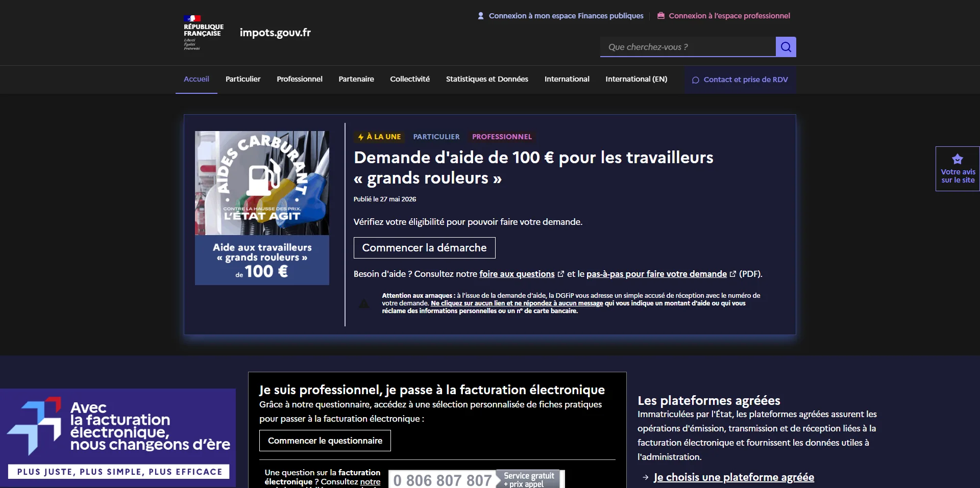The height and width of the screenshot is (488, 980).
Task: Open the Accueil tab
Action: click(197, 79)
